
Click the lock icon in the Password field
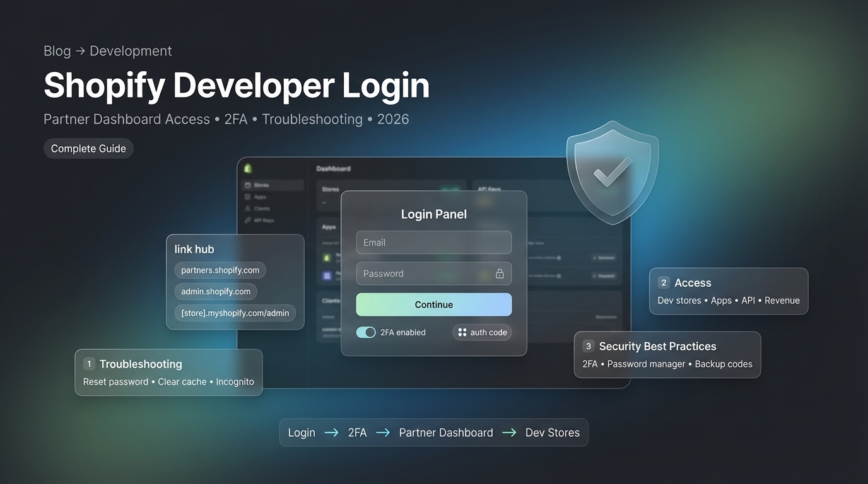click(500, 274)
